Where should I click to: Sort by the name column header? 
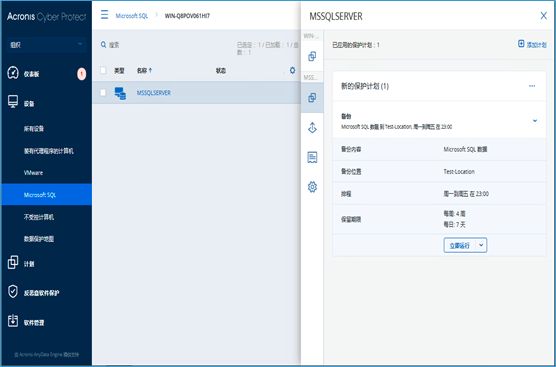144,71
